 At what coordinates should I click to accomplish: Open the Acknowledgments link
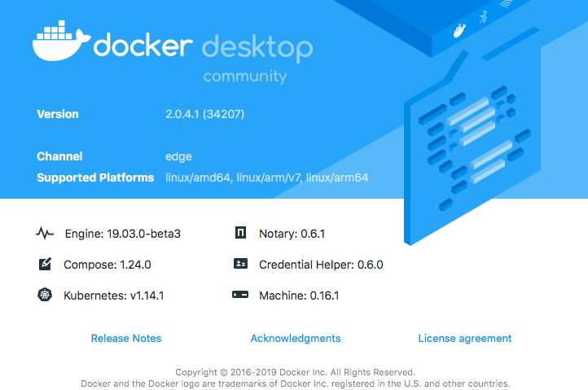[x=296, y=338]
